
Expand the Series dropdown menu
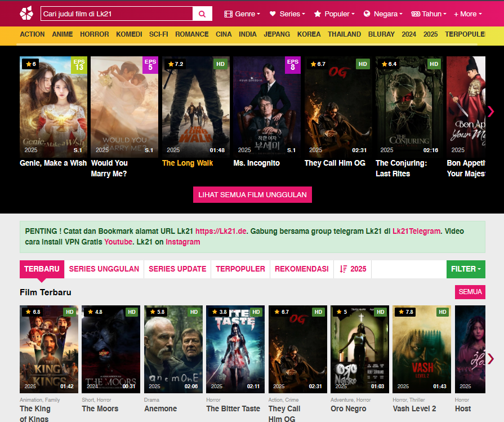click(287, 14)
